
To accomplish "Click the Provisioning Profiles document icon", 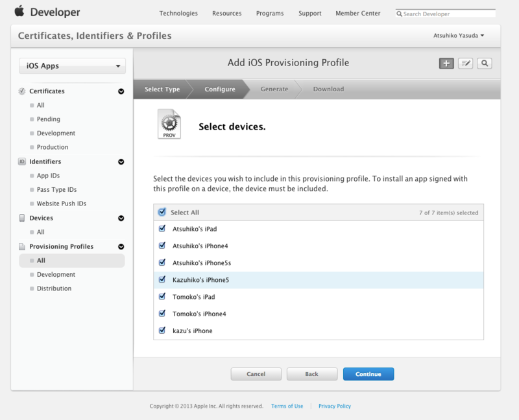I will 22,246.
